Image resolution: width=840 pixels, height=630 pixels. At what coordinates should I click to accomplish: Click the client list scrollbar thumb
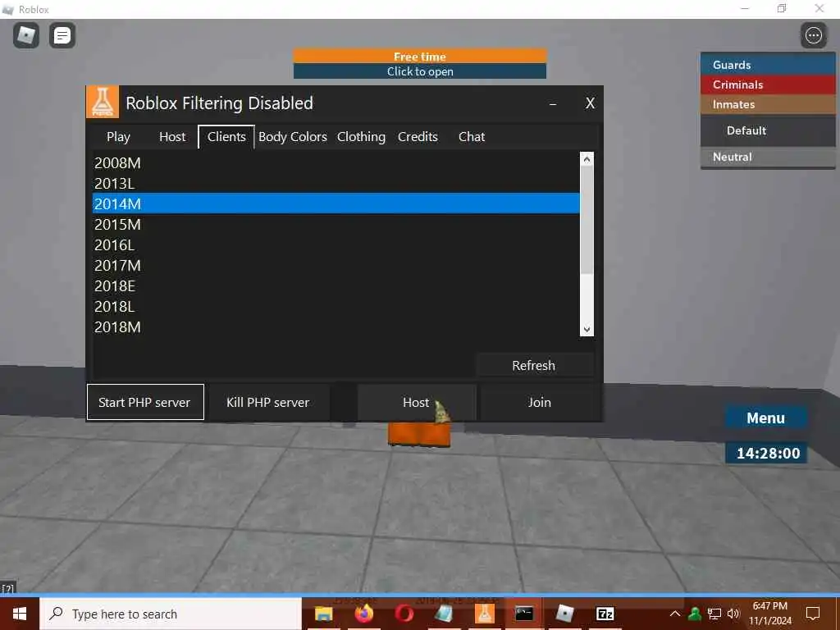[587, 220]
